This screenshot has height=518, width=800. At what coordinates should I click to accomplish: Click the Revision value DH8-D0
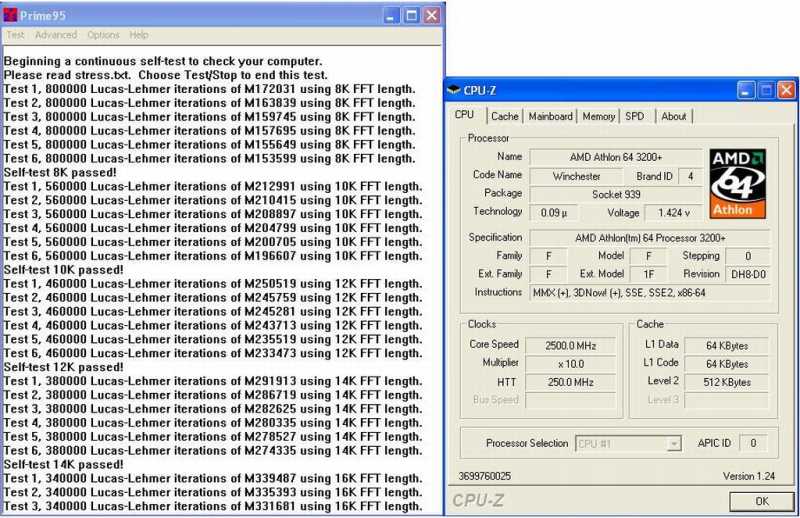(748, 275)
